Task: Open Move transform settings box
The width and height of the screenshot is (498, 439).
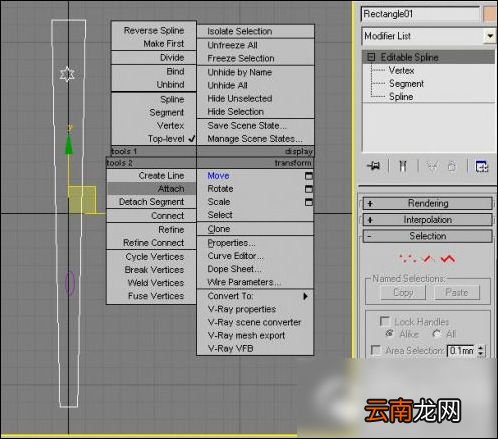Action: (x=309, y=176)
